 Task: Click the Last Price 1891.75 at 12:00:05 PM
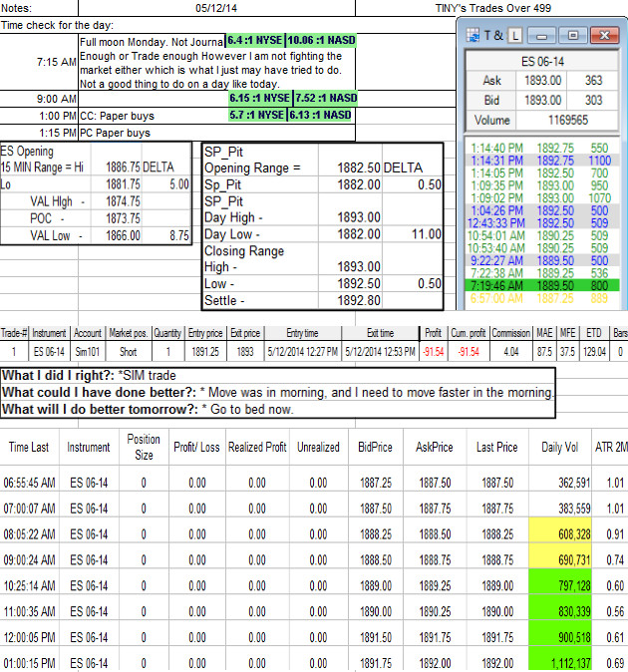[x=497, y=637]
